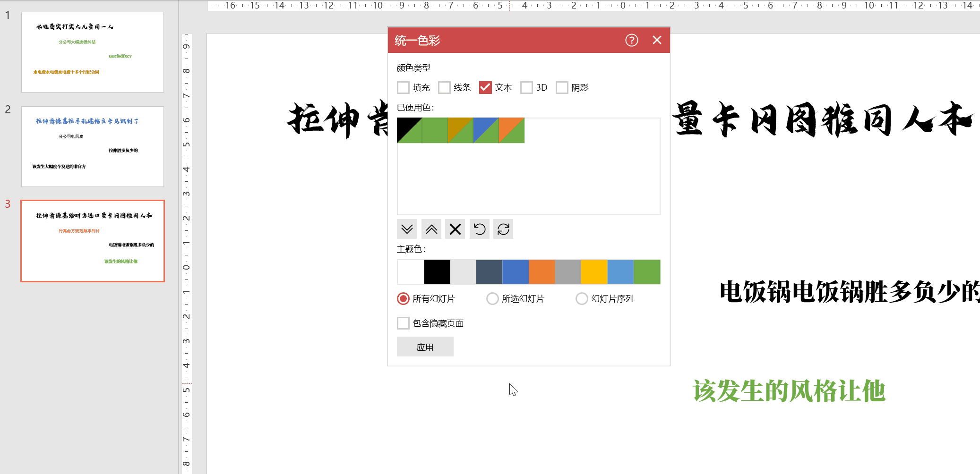This screenshot has height=474, width=980.
Task: Click the move up double-chevron icon
Action: pyautogui.click(x=431, y=229)
